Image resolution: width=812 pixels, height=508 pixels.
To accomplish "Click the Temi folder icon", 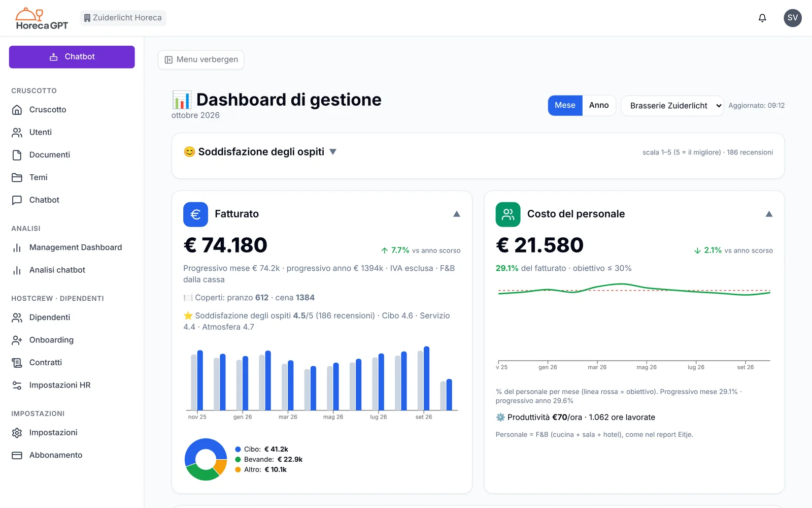I will [17, 177].
